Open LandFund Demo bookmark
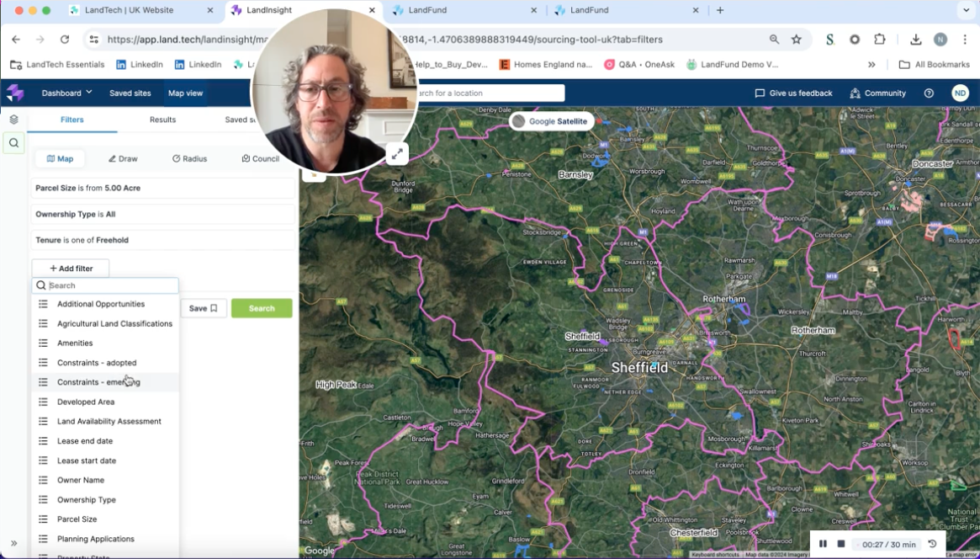 [732, 65]
